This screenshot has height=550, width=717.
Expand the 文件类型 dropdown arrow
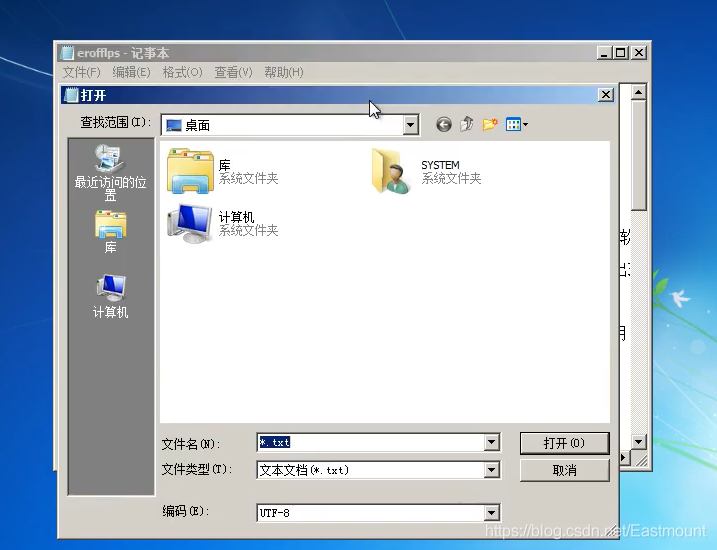[x=492, y=470]
